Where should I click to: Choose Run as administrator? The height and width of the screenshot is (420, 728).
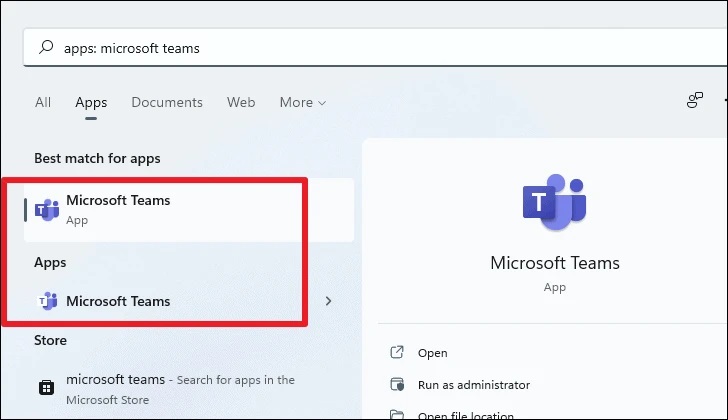(474, 385)
